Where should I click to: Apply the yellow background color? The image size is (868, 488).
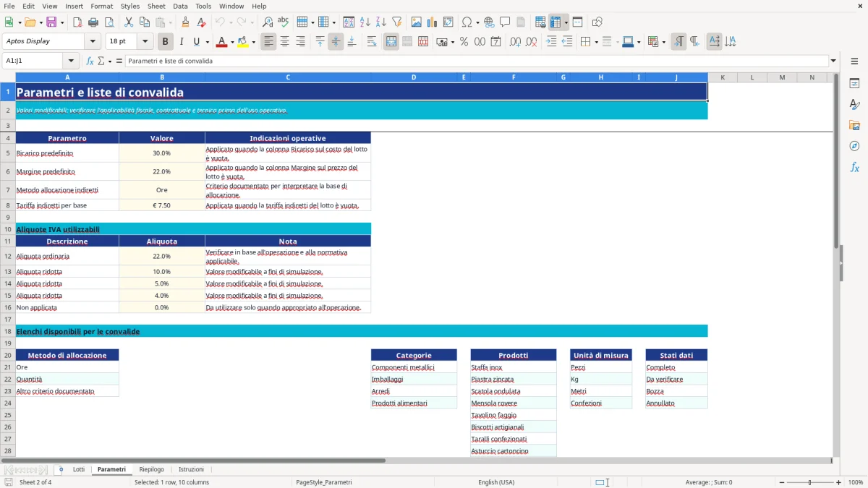point(243,42)
